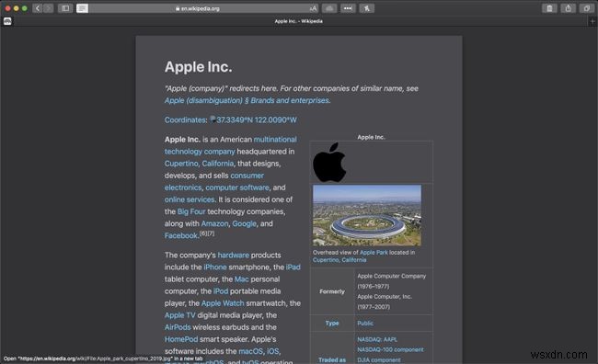Click the globe icon beside coordinates

pyautogui.click(x=213, y=119)
